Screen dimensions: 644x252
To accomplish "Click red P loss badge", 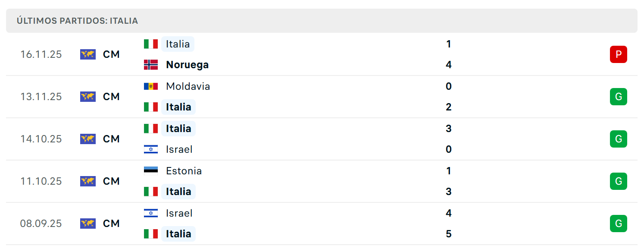I will click(x=619, y=54).
